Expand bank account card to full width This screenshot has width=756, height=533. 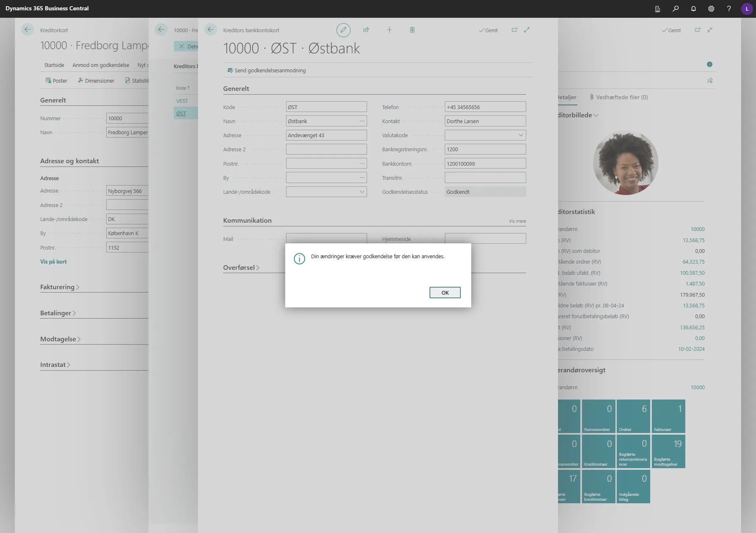pos(527,30)
